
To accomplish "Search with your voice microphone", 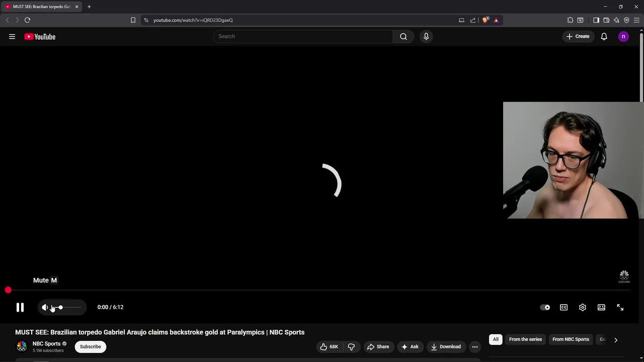I will pyautogui.click(x=426, y=36).
